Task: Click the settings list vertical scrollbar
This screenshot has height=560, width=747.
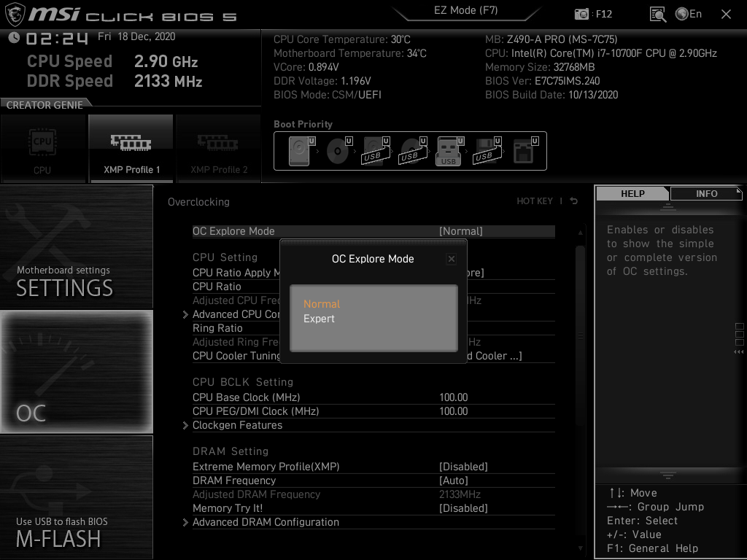Action: [580, 335]
